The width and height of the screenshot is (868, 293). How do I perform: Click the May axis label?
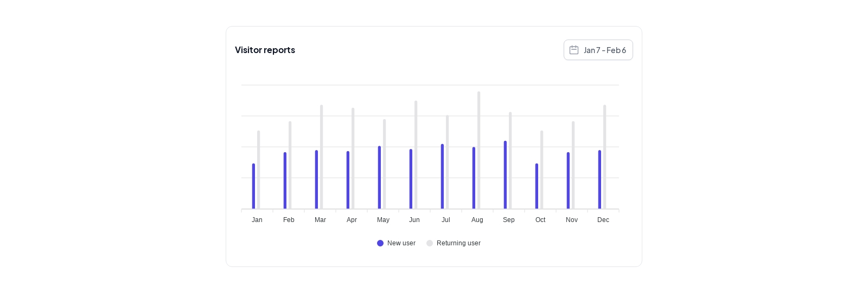tap(383, 220)
